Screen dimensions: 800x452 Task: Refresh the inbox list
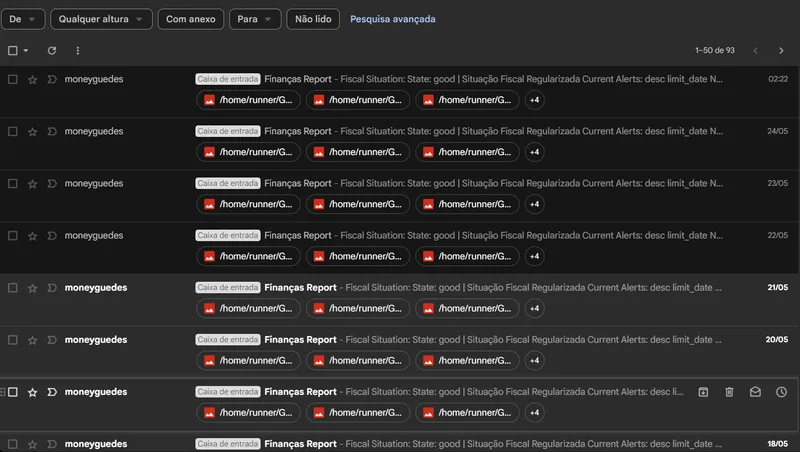[x=52, y=51]
